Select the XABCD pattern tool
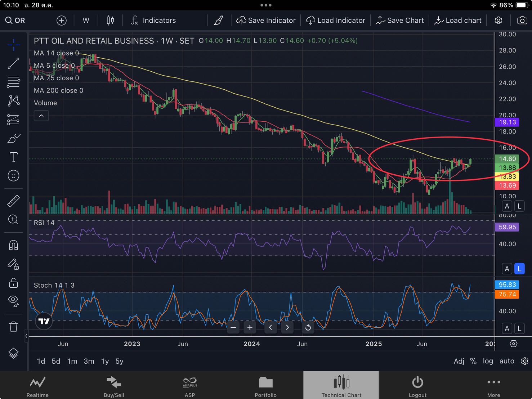The width and height of the screenshot is (532, 399). (x=14, y=100)
